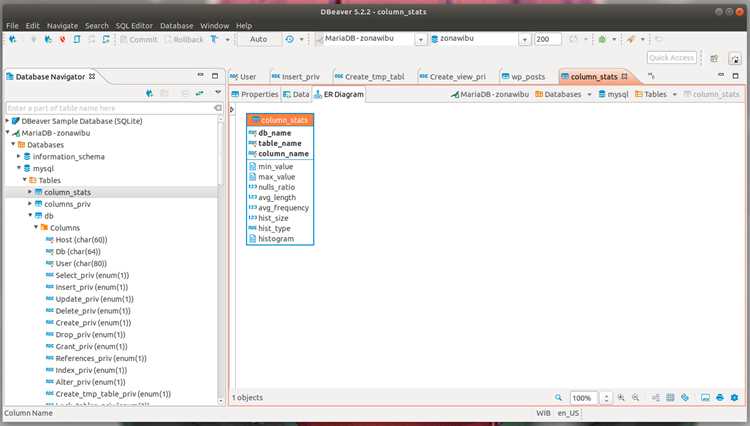
Task: Collapse the mysql database node
Action: (19, 167)
